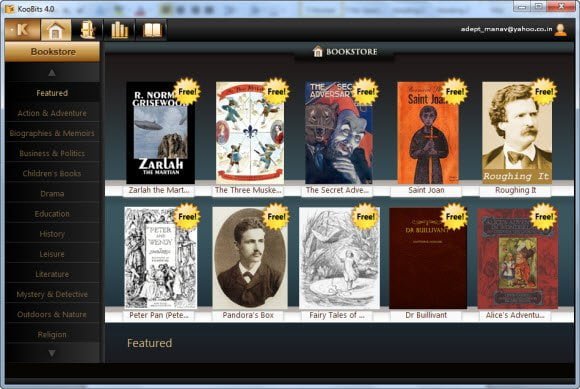Select the Outdoors & Nature category
Viewport: 580px width, 389px height.
click(x=53, y=315)
